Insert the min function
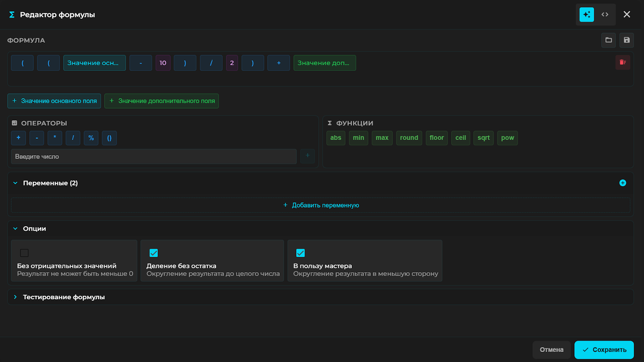Viewport: 644px width, 362px height. click(x=358, y=138)
